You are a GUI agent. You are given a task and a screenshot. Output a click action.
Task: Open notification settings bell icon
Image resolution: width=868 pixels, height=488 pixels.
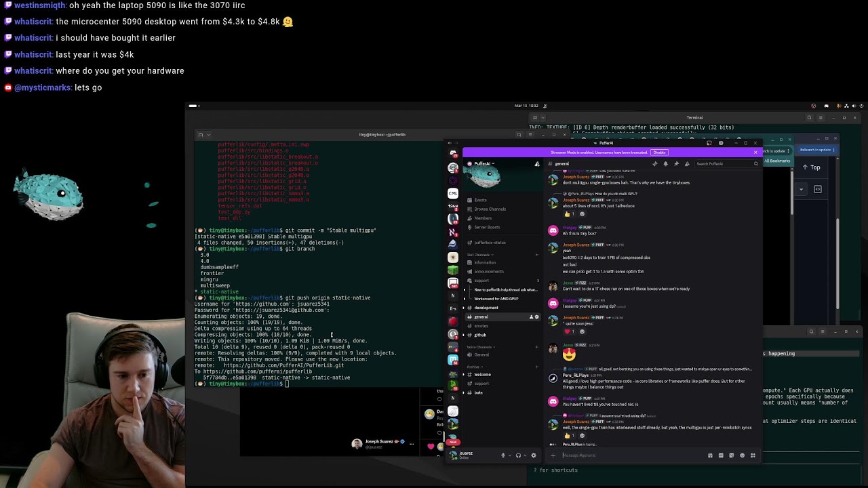665,164
